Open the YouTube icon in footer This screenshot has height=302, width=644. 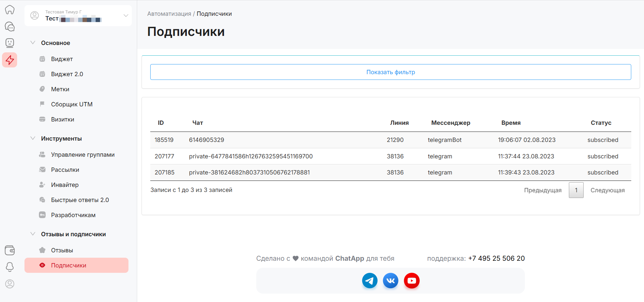point(412,281)
